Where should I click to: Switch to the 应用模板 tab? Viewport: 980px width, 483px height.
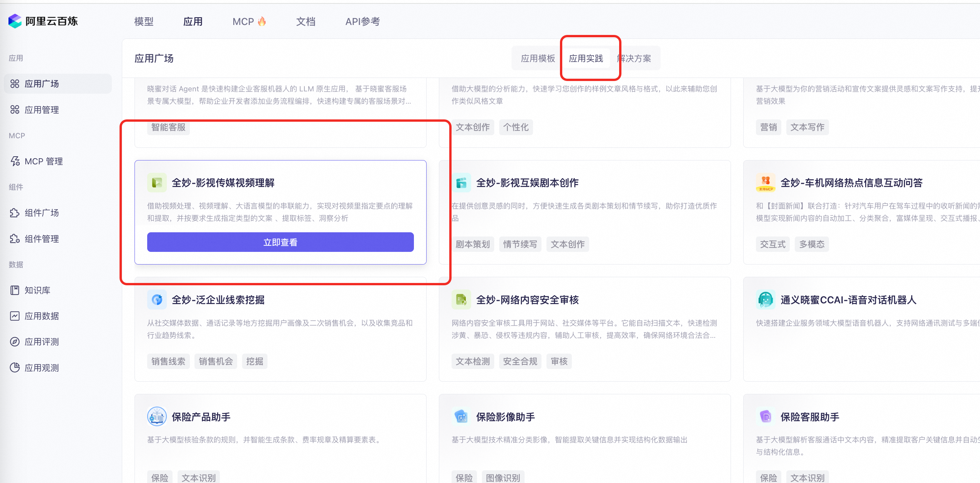pyautogui.click(x=538, y=58)
